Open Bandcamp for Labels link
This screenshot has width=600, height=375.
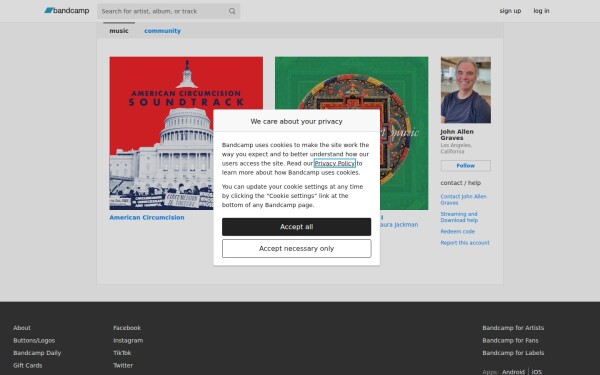pos(513,353)
